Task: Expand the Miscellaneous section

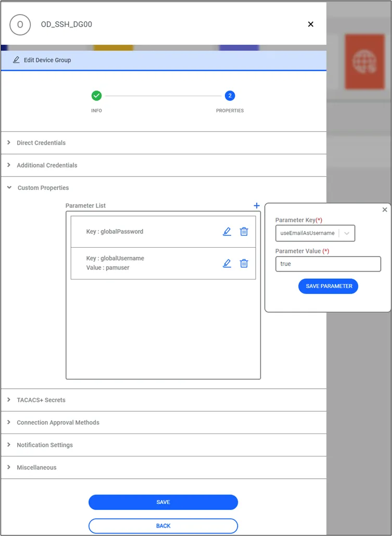Action: (163, 467)
